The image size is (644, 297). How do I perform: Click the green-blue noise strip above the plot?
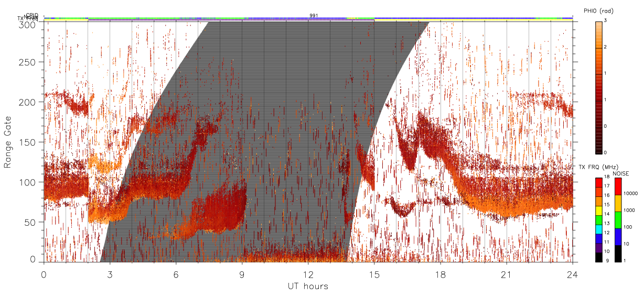(308, 18)
